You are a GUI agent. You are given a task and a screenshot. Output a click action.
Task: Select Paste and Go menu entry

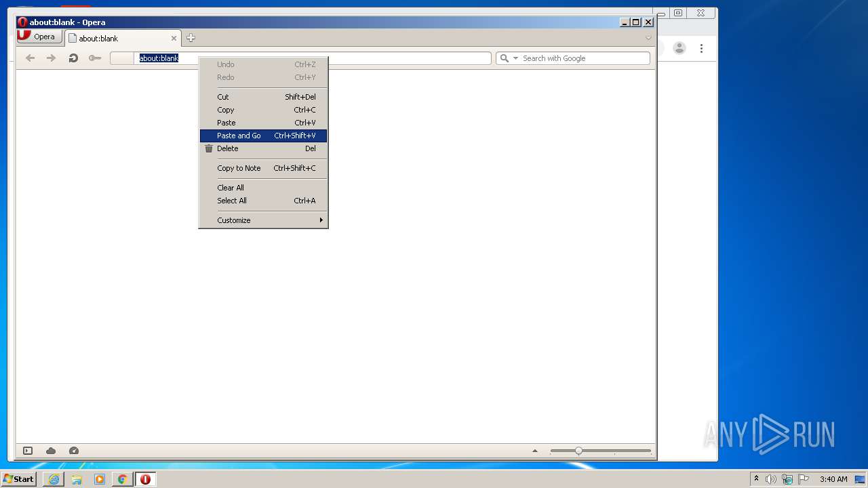coord(263,136)
